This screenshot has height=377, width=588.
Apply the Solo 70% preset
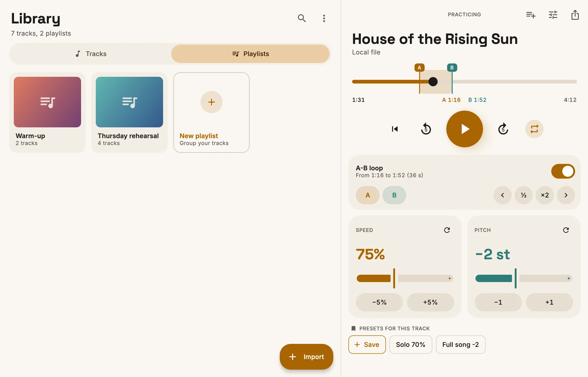pyautogui.click(x=410, y=345)
